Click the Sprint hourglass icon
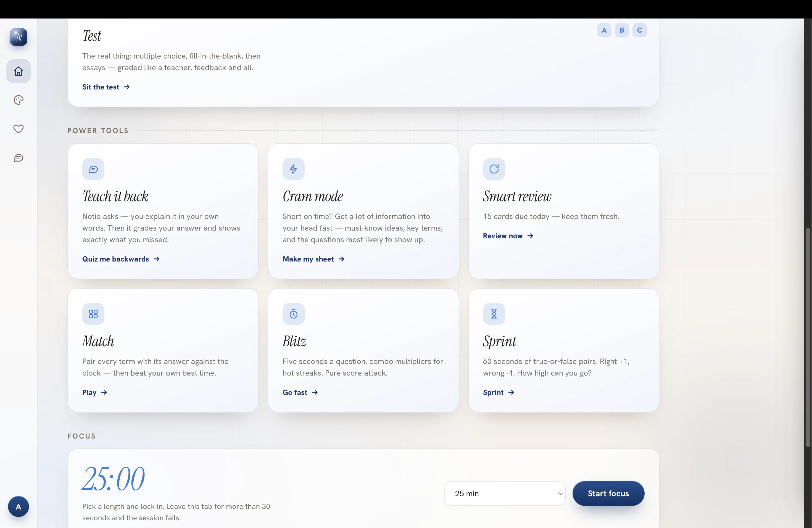 click(x=494, y=314)
